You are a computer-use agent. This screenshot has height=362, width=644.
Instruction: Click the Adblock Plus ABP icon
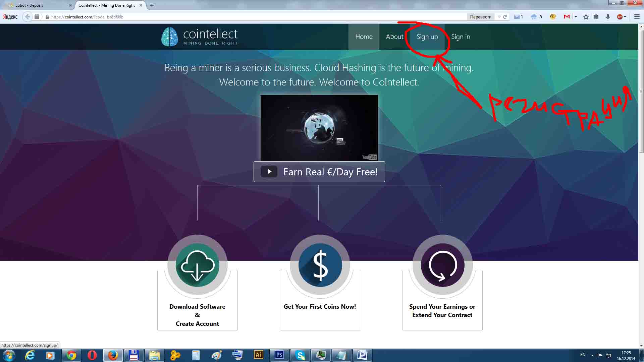pyautogui.click(x=620, y=17)
